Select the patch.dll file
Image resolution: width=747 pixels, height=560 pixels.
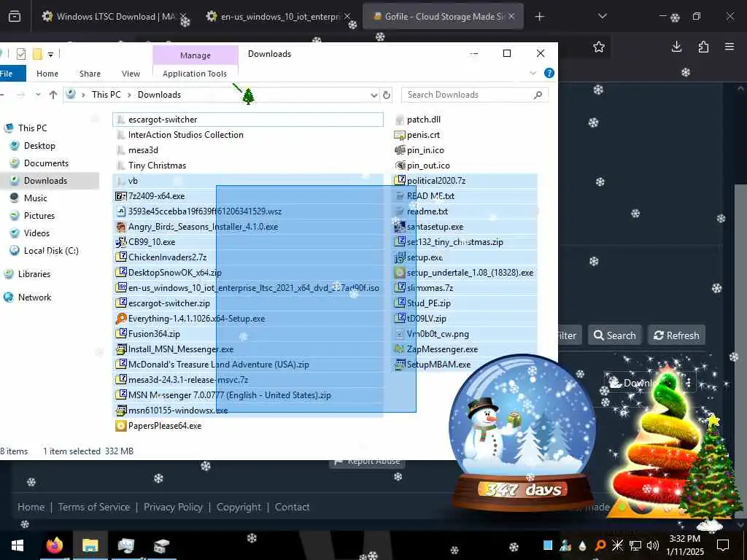(423, 120)
